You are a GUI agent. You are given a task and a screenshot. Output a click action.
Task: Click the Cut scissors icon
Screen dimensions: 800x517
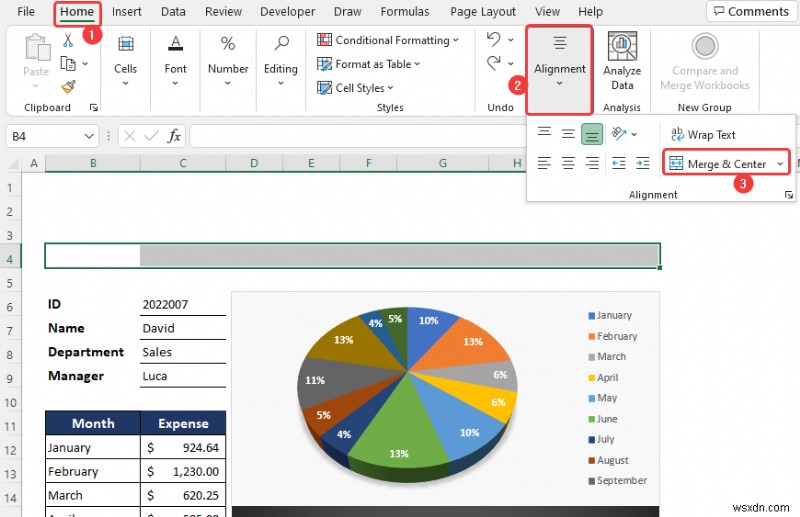point(68,39)
